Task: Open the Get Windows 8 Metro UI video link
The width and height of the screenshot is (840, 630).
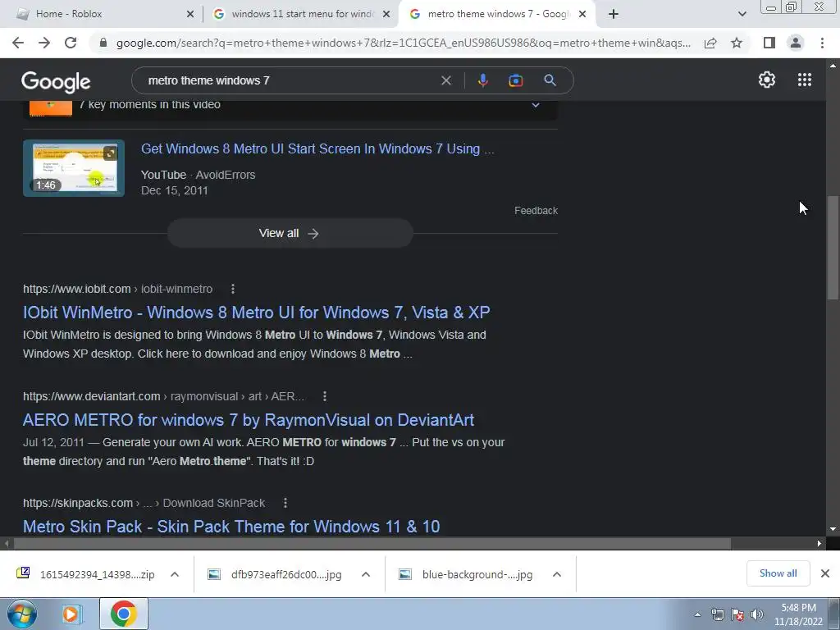Action: click(317, 149)
